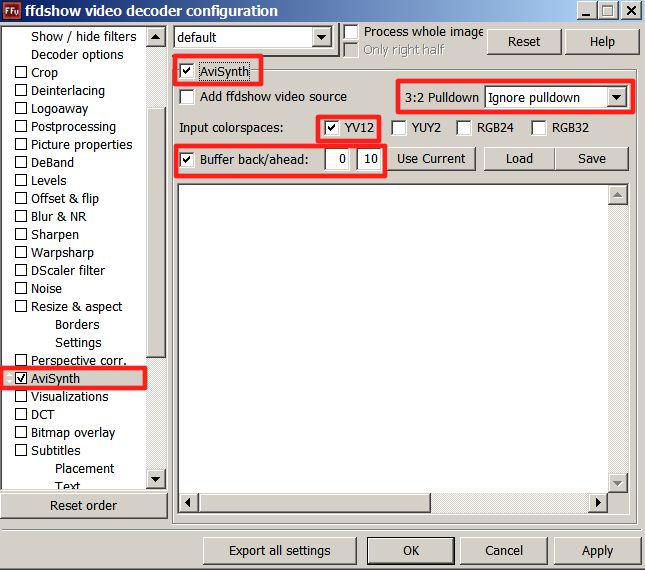The image size is (645, 570).
Task: Select Sharpen filter
Action: tap(55, 234)
